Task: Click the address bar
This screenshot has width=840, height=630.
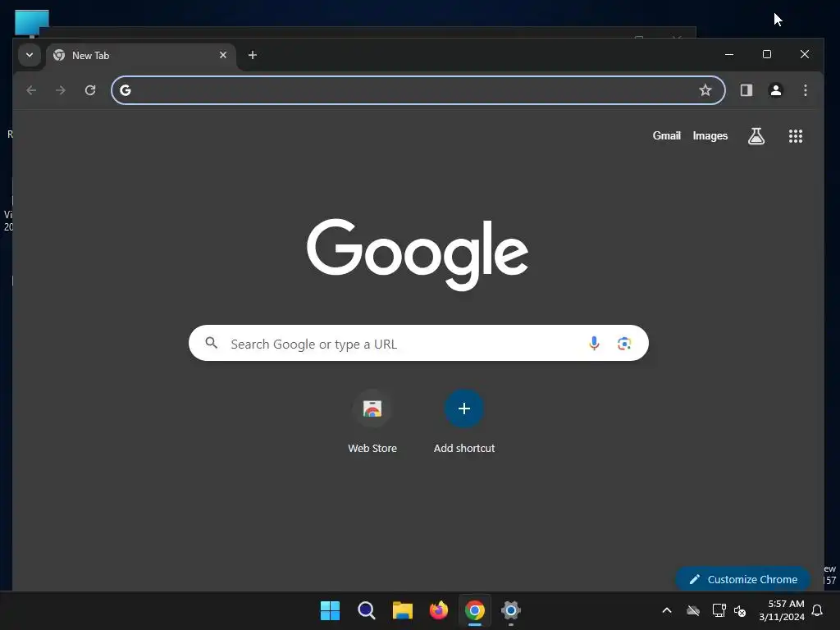Action: coord(418,90)
